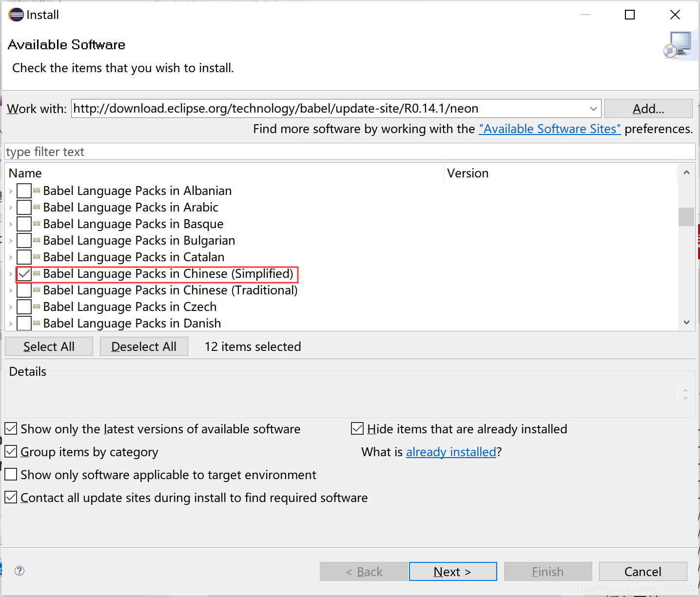Expand the Chinese (Simplified) language pack node
Screen dimensions: 700x597
click(11, 274)
